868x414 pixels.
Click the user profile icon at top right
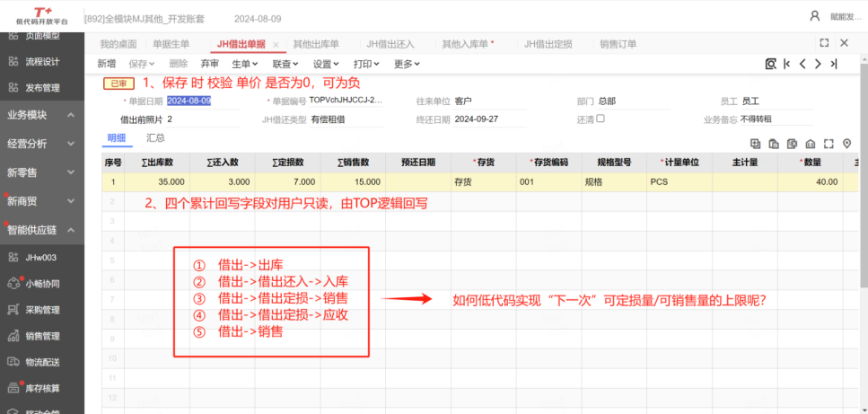coord(815,16)
